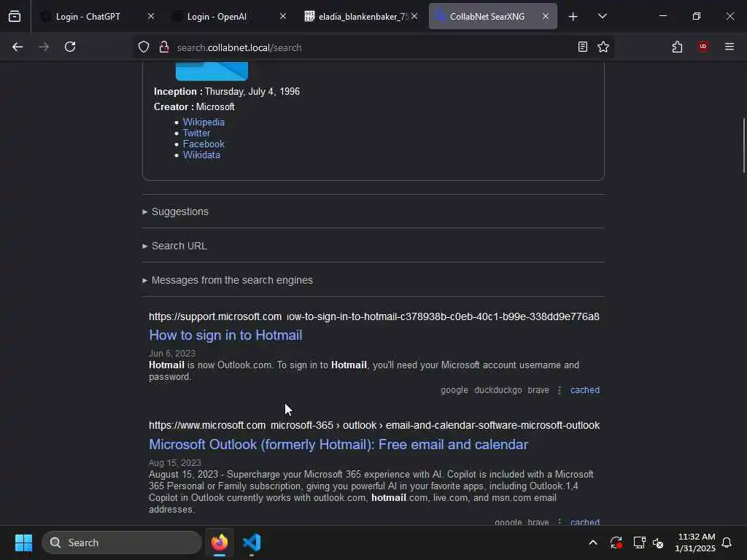Switch to the eladia_blankenbaker tab

[x=360, y=16]
